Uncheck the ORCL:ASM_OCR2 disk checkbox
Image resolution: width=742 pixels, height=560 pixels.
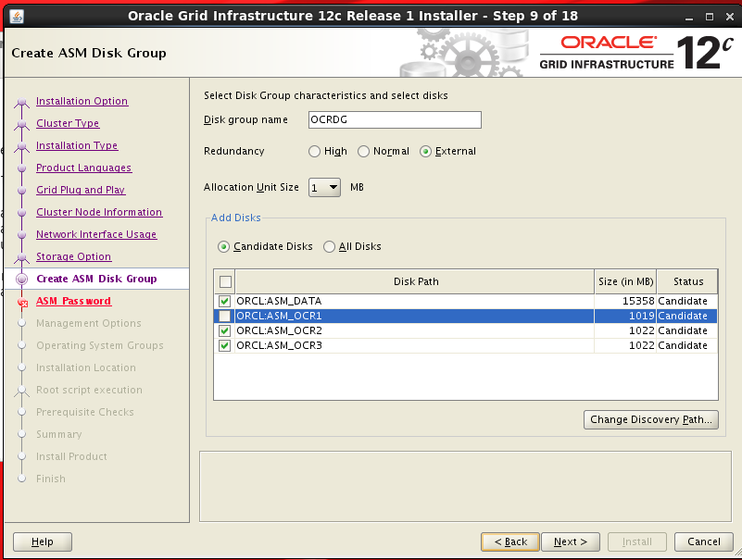tap(224, 330)
